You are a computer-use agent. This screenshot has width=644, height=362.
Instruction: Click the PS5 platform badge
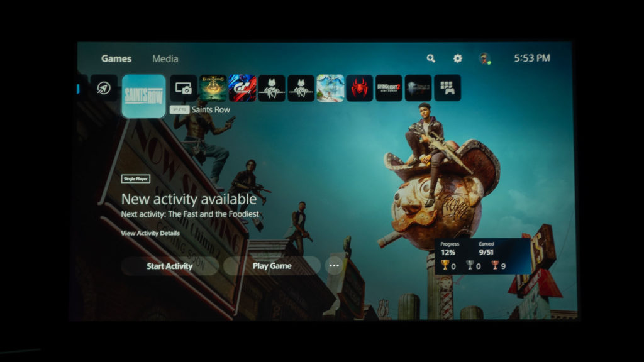[x=179, y=109]
